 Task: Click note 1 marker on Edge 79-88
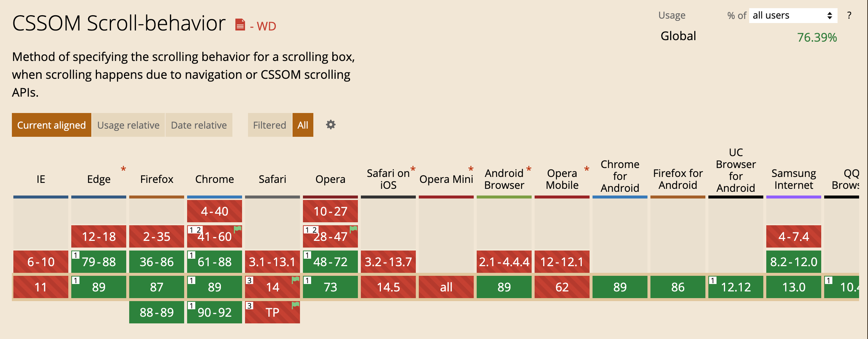pyautogui.click(x=76, y=255)
